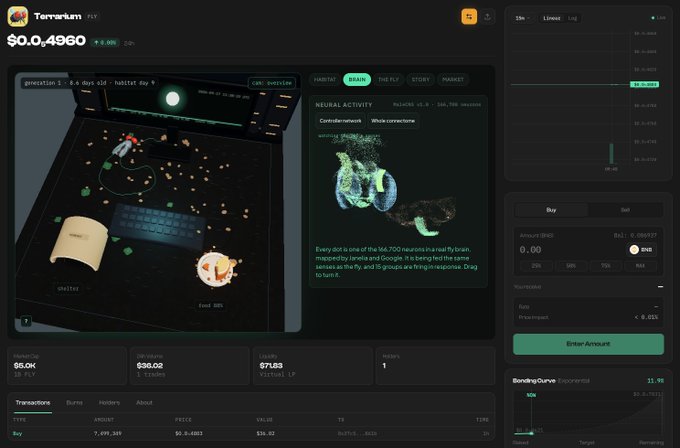Image resolution: width=680 pixels, height=448 pixels.
Task: Click the FLY ticker badge
Action: click(x=92, y=16)
